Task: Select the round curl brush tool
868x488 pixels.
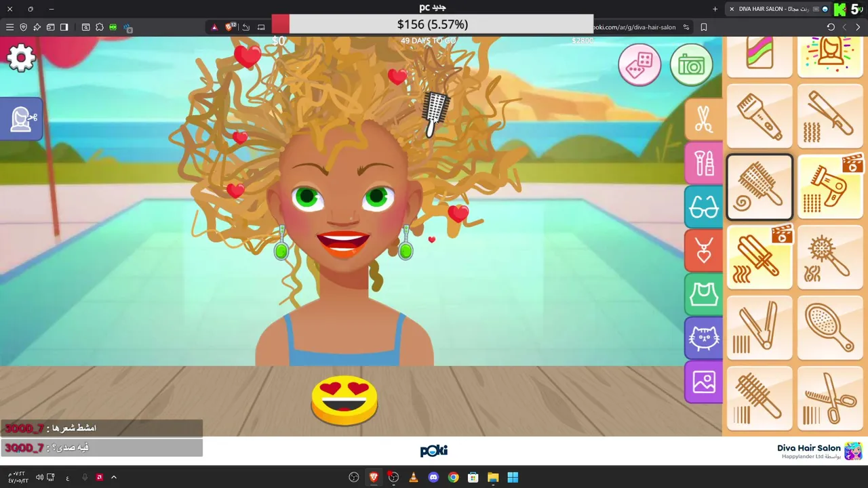Action: pyautogui.click(x=759, y=187)
